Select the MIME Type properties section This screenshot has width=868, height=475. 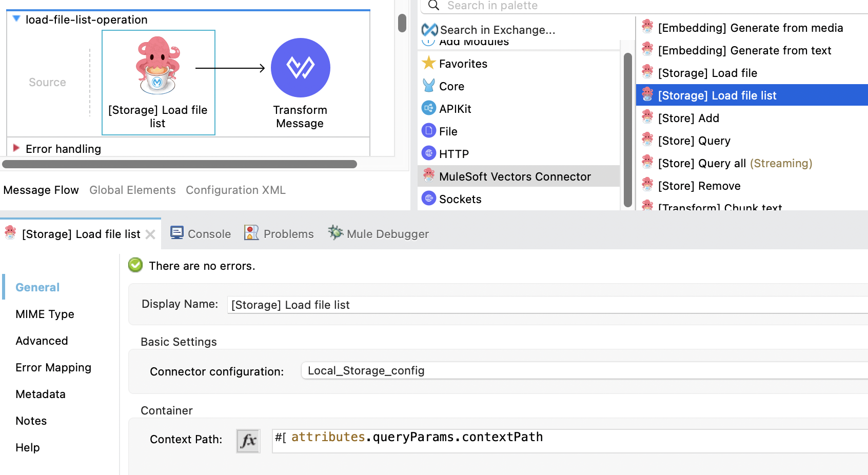tap(45, 314)
